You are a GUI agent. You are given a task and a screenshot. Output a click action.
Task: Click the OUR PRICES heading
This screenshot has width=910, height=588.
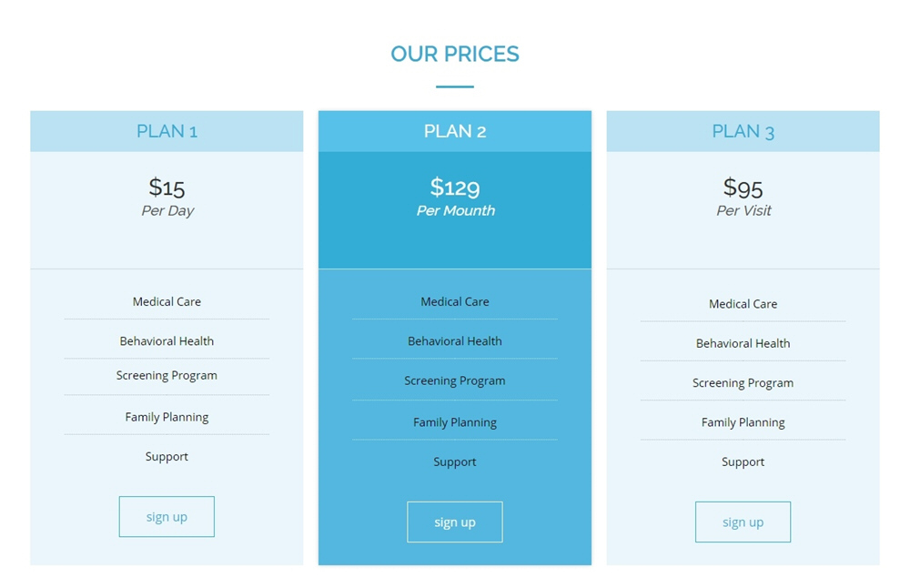coord(455,54)
